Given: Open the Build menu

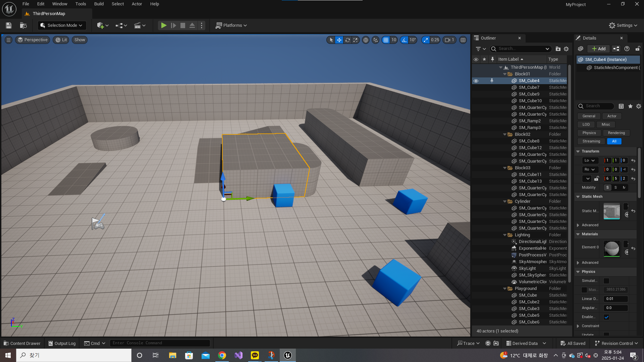Looking at the screenshot, I should click(99, 4).
